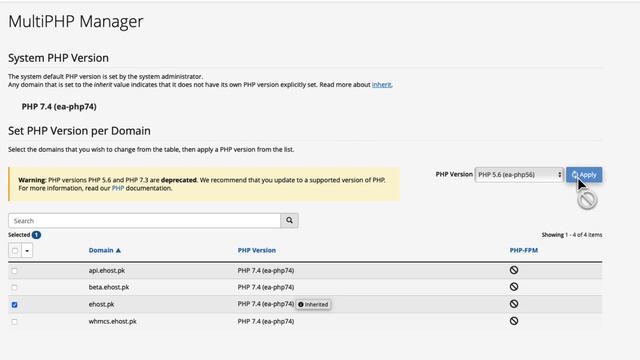This screenshot has height=360, width=640.
Task: Click the Selected count badge
Action: (x=36, y=235)
